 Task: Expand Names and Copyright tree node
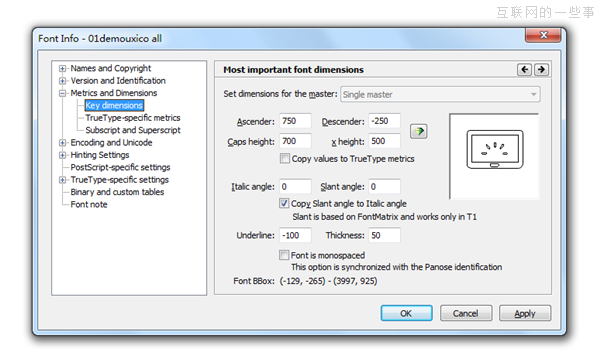[x=62, y=68]
